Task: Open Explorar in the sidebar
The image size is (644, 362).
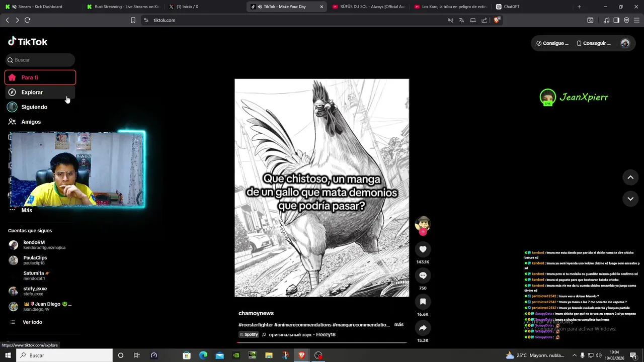Action: coord(40,92)
